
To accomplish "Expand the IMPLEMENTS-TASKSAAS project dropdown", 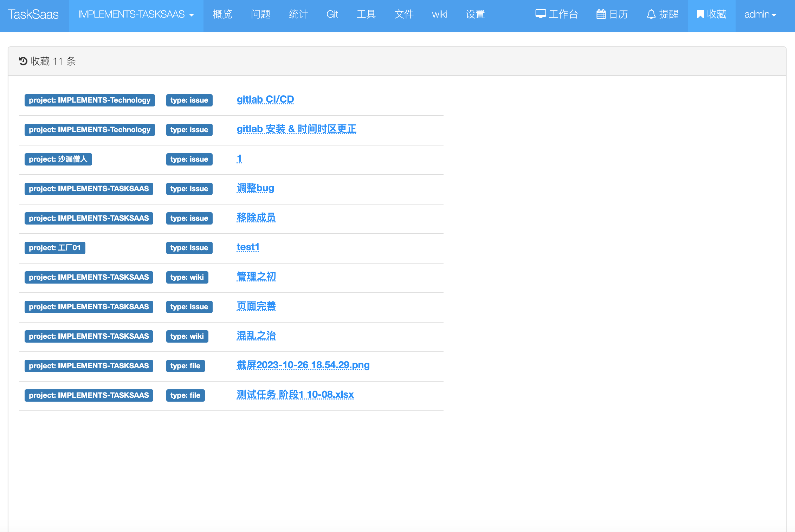I will 136,14.
